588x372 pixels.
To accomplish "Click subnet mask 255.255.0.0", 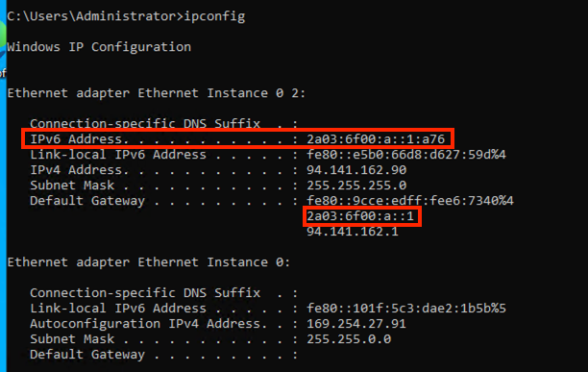I will 349,339.
